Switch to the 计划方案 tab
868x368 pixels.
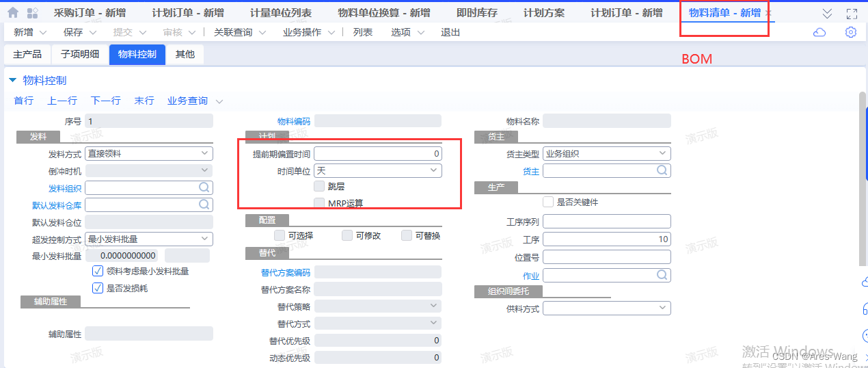click(544, 13)
